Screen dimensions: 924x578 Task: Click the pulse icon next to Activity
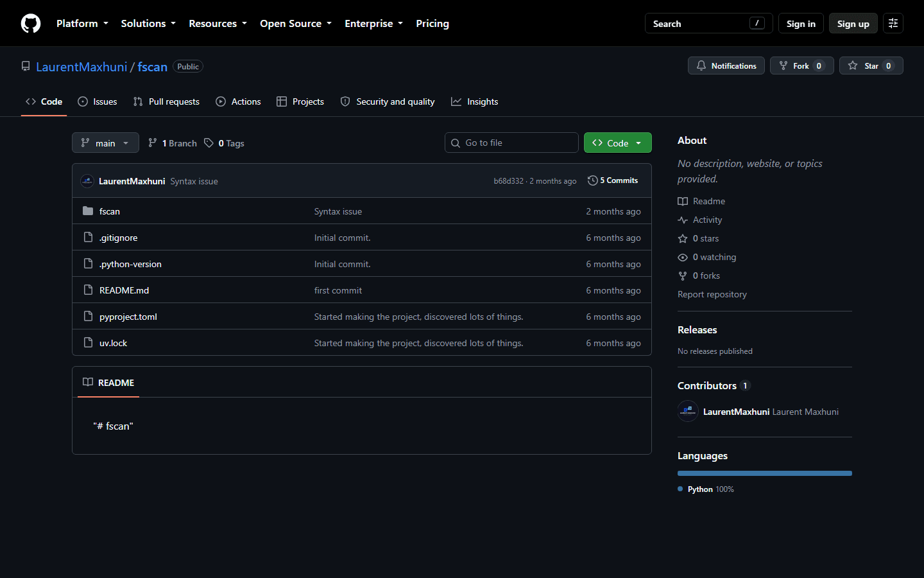(683, 220)
